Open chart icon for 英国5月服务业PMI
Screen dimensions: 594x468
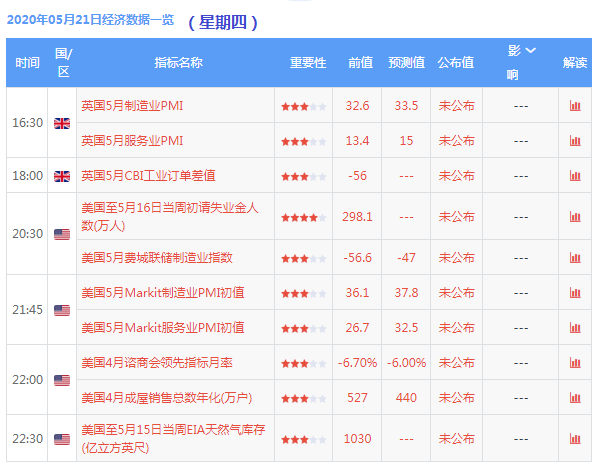575,141
